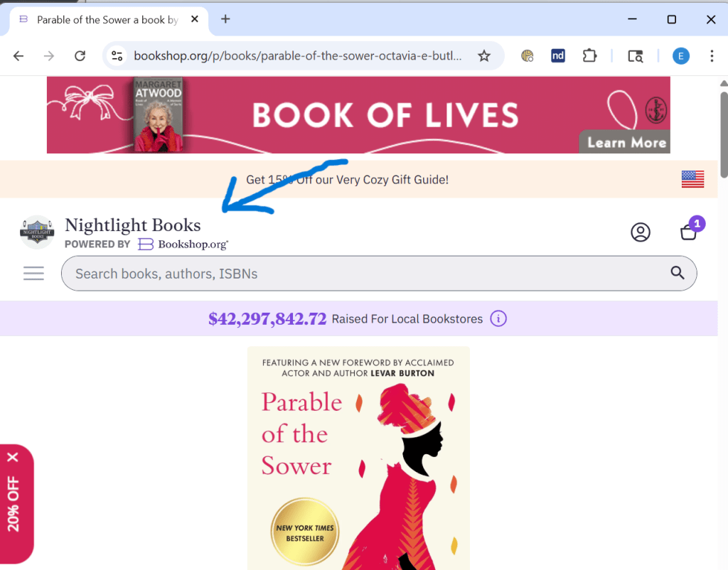This screenshot has width=728, height=570.
Task: Open the user account profile icon
Action: pos(641,232)
